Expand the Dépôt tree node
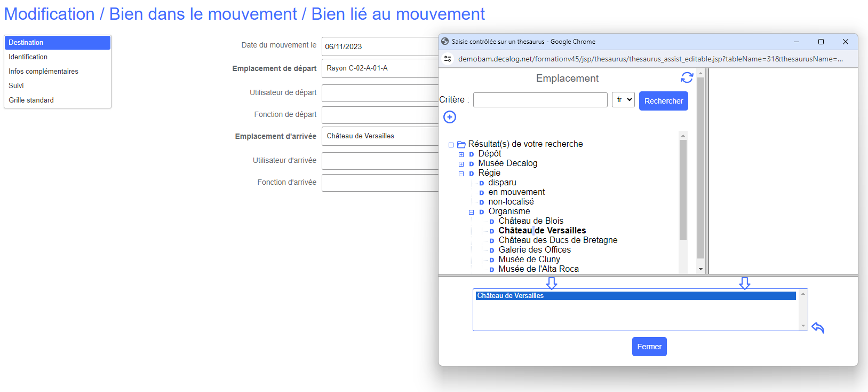 pos(461,154)
